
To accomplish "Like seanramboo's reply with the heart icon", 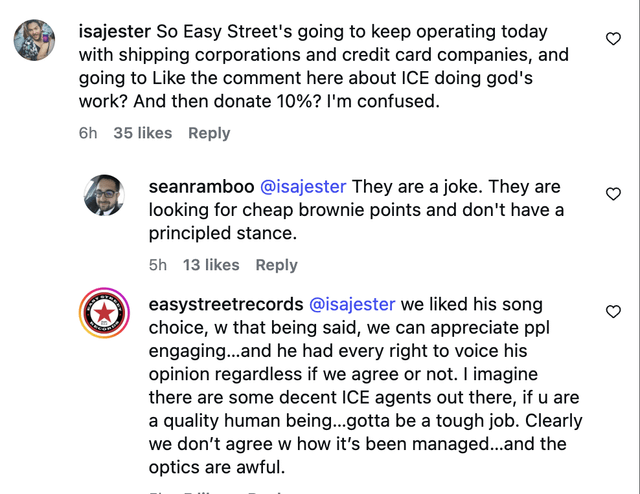I will click(613, 194).
